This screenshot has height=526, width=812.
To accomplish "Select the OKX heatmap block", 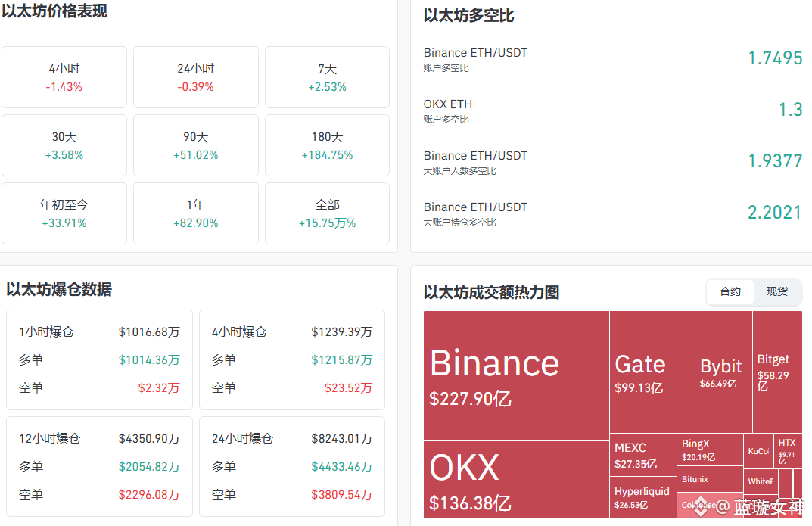I will coord(516,480).
